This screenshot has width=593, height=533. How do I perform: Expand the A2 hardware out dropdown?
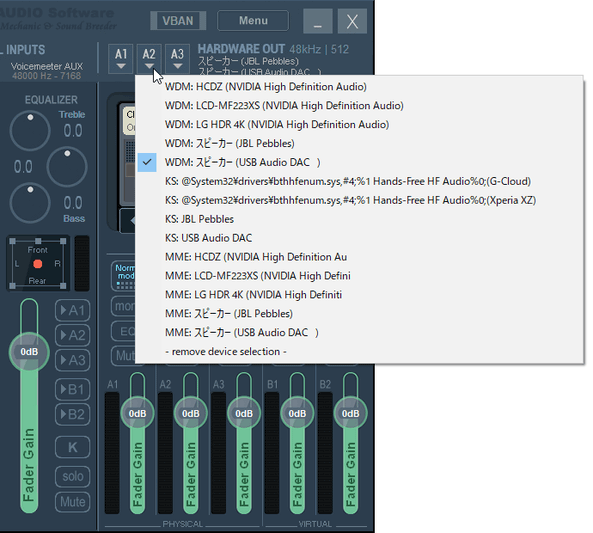pos(149,59)
